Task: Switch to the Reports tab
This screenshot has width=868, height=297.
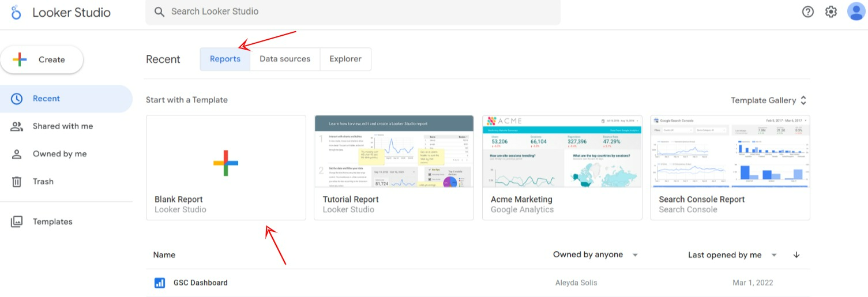Action: [x=225, y=59]
